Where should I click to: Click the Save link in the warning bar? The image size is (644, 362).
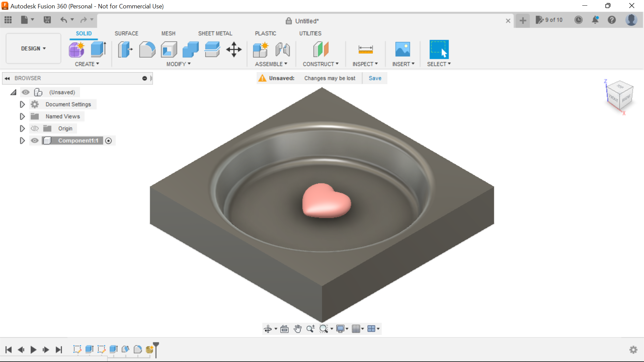coord(375,78)
